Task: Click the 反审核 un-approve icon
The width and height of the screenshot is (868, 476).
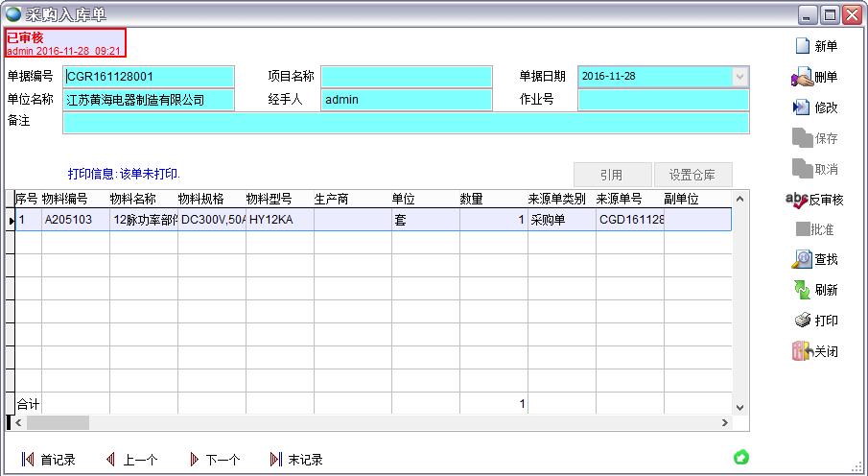Action: point(797,200)
